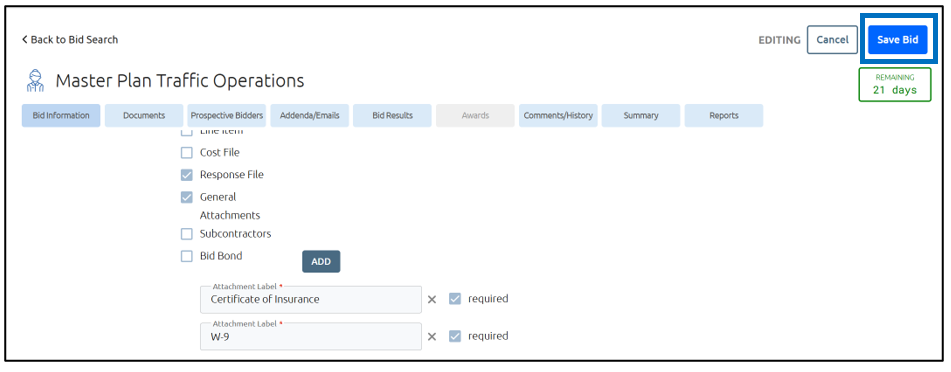
Task: Remove the Certificate of Insurance attachment row
Action: pyautogui.click(x=432, y=299)
